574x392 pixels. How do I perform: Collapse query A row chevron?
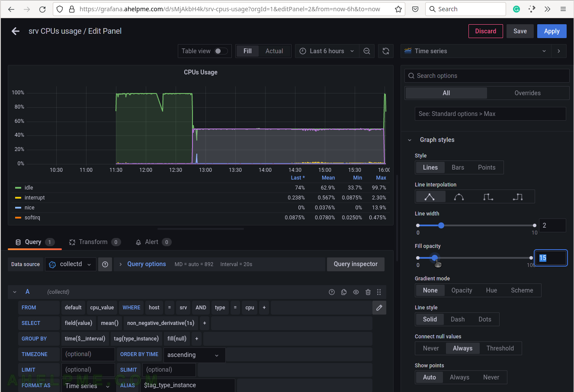pos(15,292)
